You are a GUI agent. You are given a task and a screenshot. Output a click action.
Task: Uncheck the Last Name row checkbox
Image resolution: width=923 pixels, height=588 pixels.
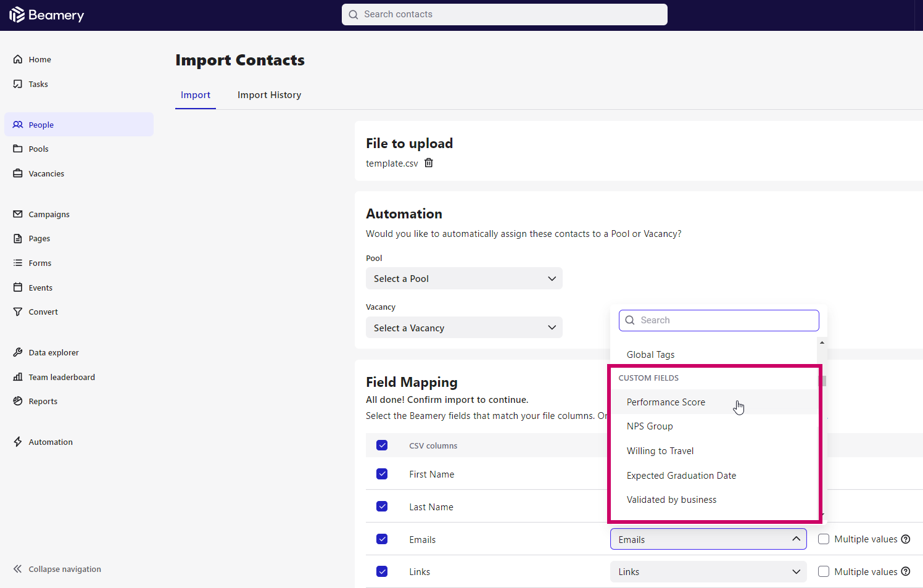382,507
